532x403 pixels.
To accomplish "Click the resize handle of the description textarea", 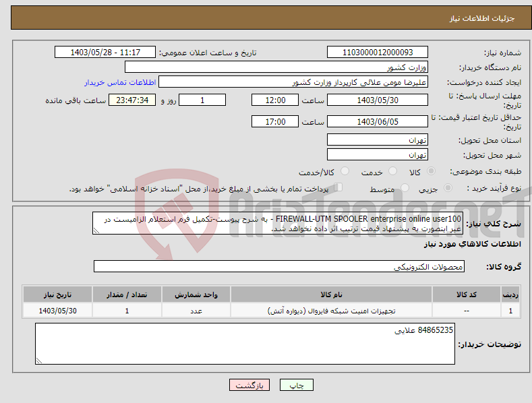I will [96, 230].
